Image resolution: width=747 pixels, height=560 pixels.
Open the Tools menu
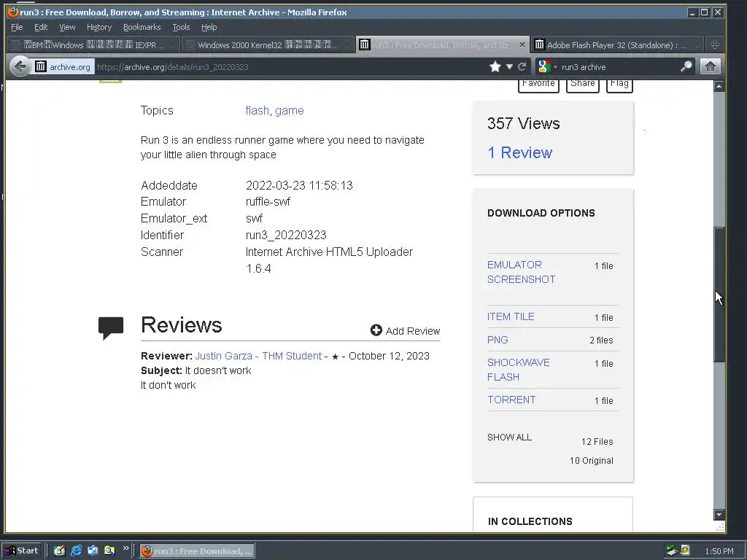pyautogui.click(x=181, y=27)
